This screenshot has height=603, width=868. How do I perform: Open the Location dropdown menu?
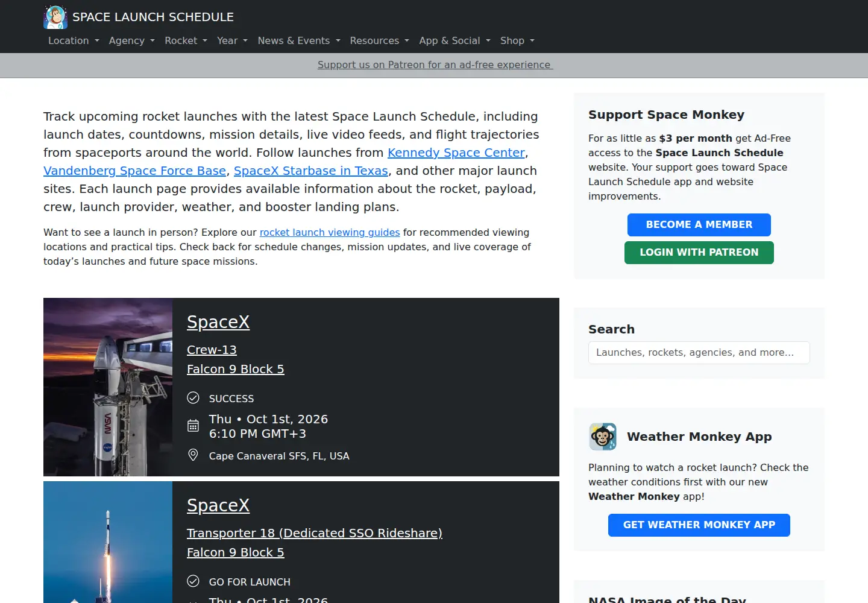(74, 40)
